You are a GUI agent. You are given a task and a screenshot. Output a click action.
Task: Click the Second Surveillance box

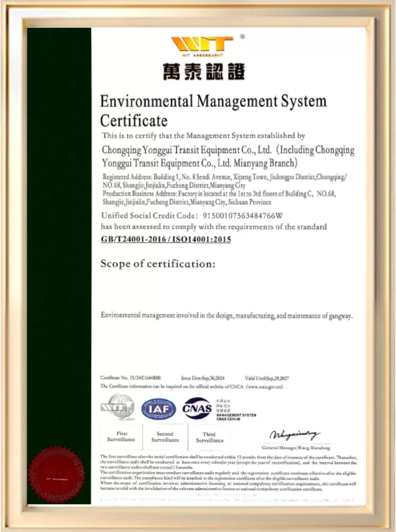tap(165, 437)
